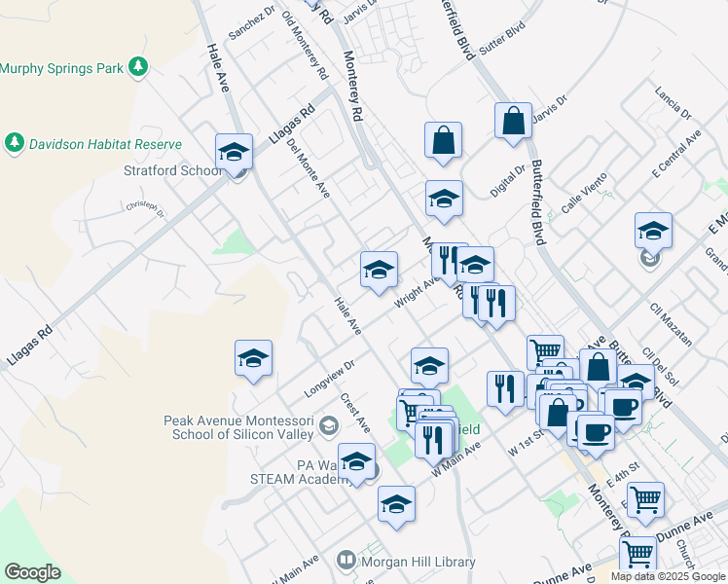Viewport: 728px width, 584px height.
Task: Click the PA Walsh STEAM Academy school marker
Action: tap(356, 464)
